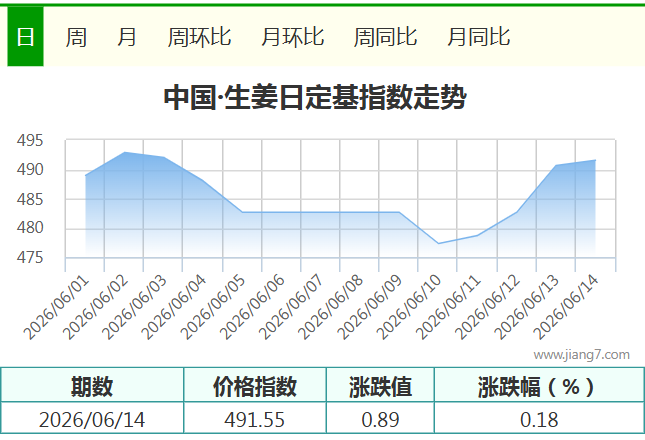Click the 期数 column header
This screenshot has width=645, height=440.
click(92, 386)
